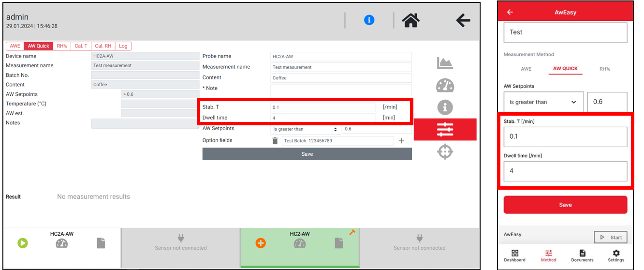Image resolution: width=644 pixels, height=270 pixels.
Task: Click the mobile Stab. T field 0.1
Action: point(565,136)
